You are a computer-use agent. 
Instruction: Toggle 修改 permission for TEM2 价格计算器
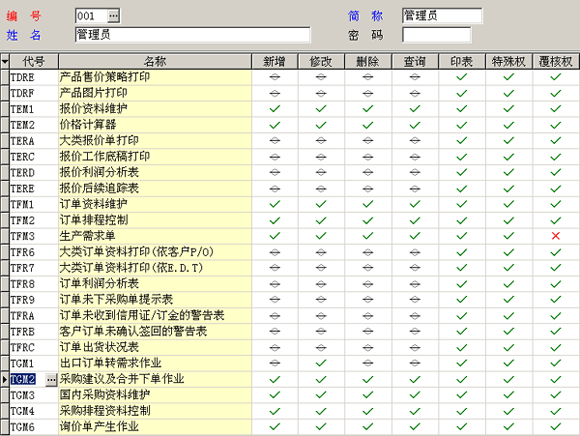click(321, 125)
